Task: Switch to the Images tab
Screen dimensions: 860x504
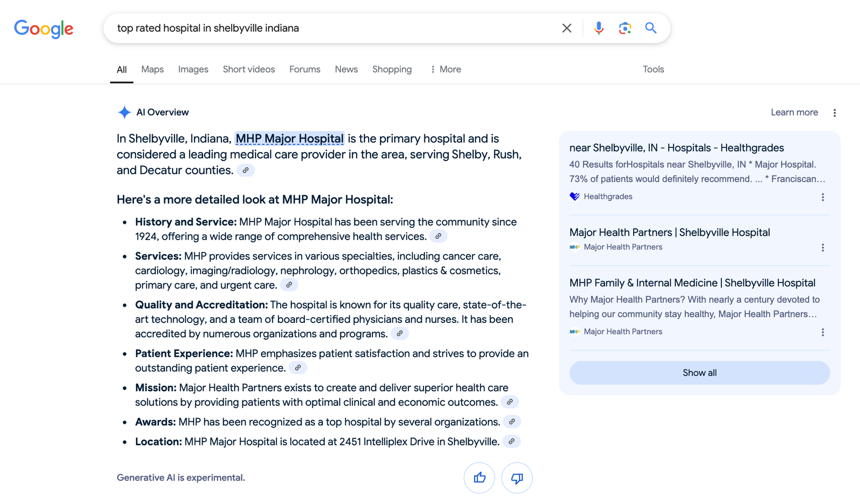Action: click(x=193, y=69)
